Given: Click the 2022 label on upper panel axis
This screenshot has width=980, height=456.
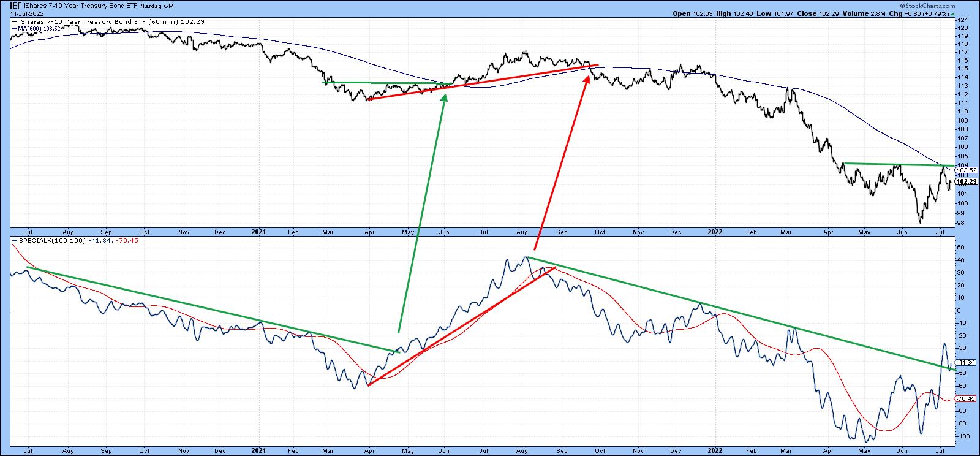Looking at the screenshot, I should pos(715,232).
